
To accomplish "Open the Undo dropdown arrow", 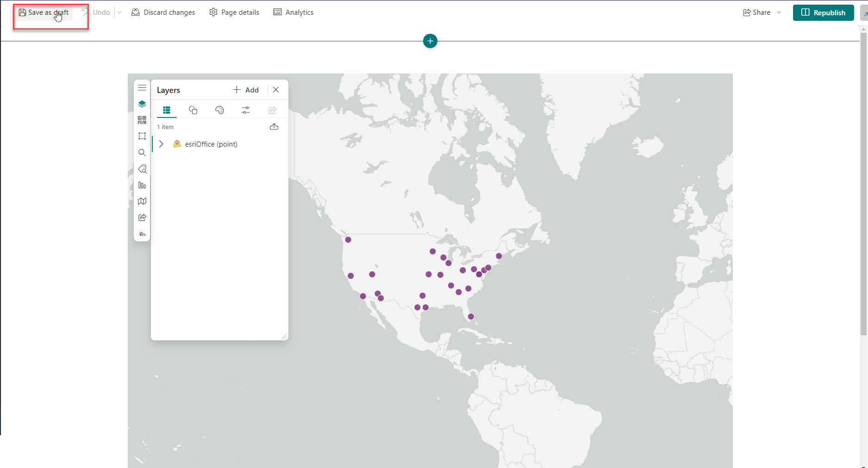I will point(119,12).
